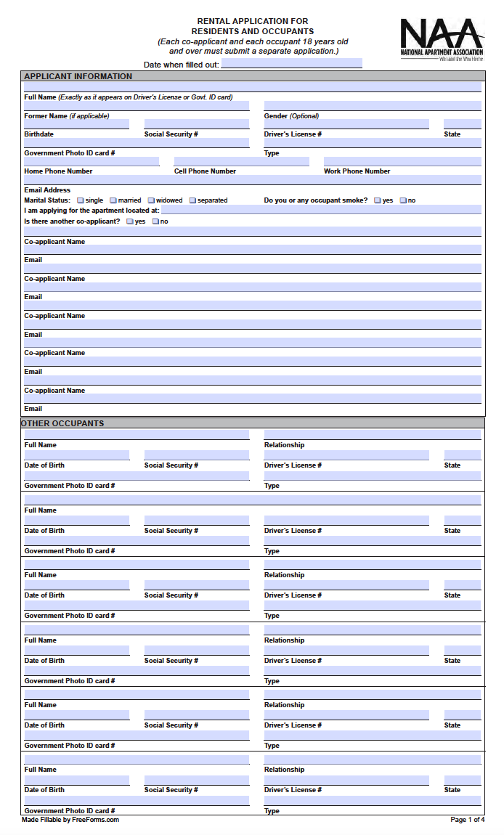Tick the widowed checkbox

pos(151,200)
